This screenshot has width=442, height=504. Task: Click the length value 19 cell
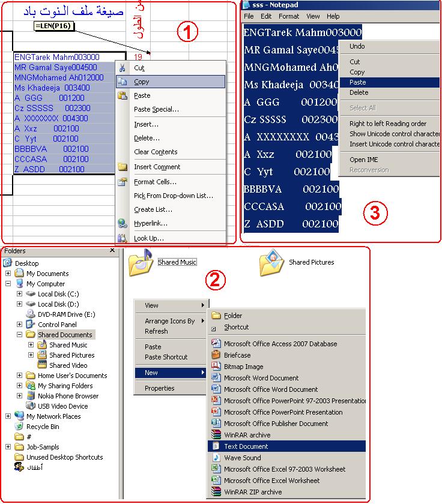click(138, 57)
